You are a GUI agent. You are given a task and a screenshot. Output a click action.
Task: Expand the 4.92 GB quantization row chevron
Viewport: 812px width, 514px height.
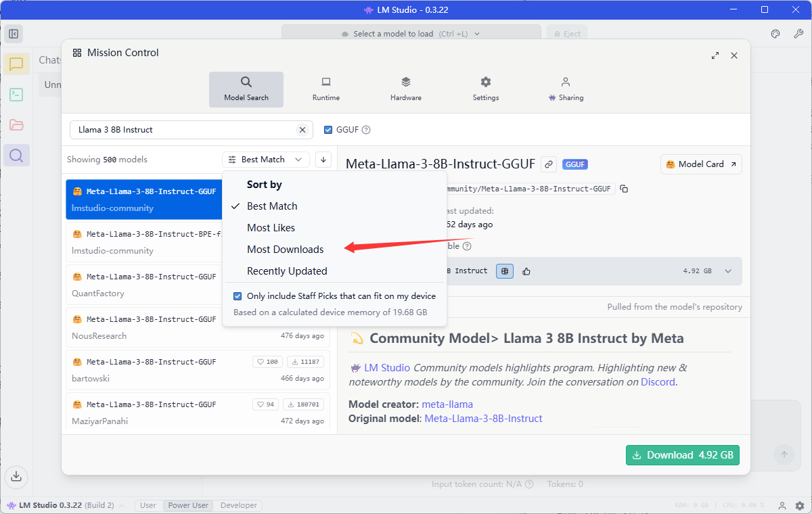pos(728,271)
